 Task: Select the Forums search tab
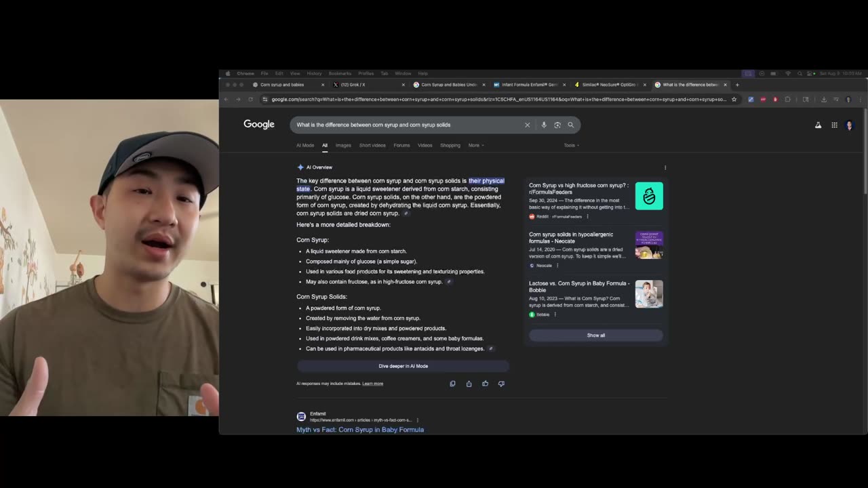tap(401, 145)
